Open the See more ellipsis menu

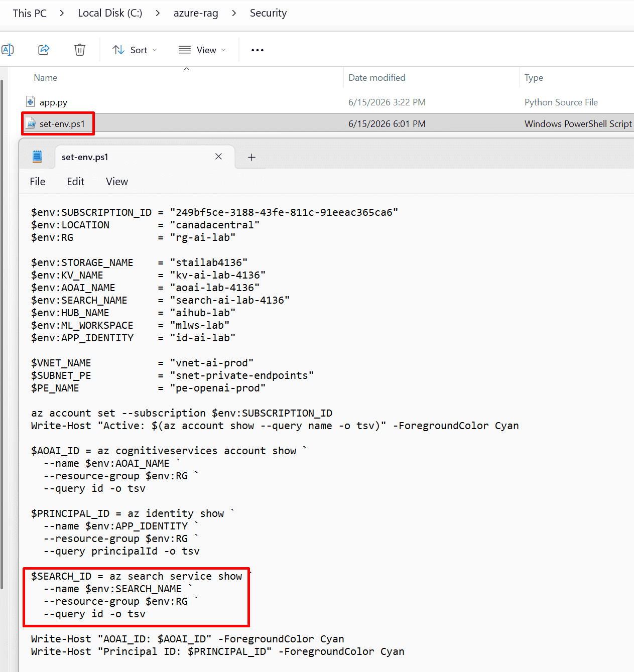258,50
